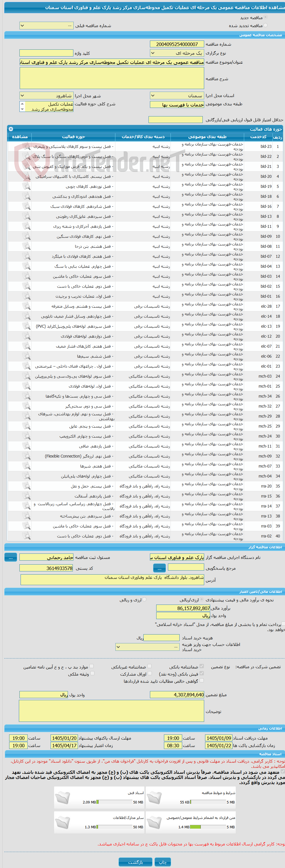
Task: Sort by دسته بندی کالا/خدمات column header
Action: [143, 136]
